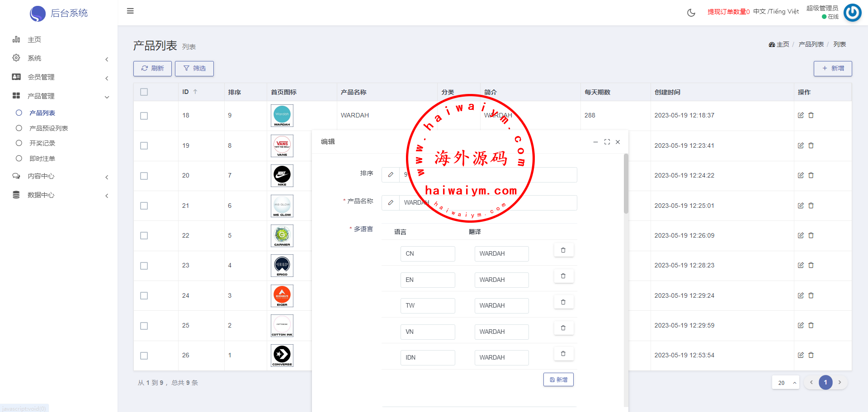Delete the VN language translation row
This screenshot has width=868, height=412.
click(x=563, y=328)
